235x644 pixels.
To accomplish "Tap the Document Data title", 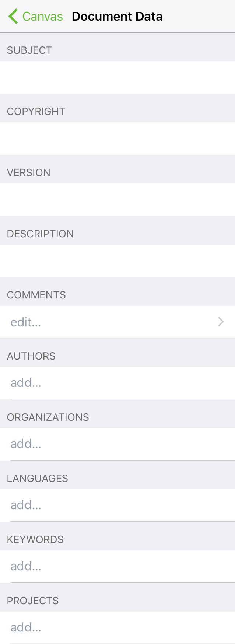I will (x=117, y=16).
